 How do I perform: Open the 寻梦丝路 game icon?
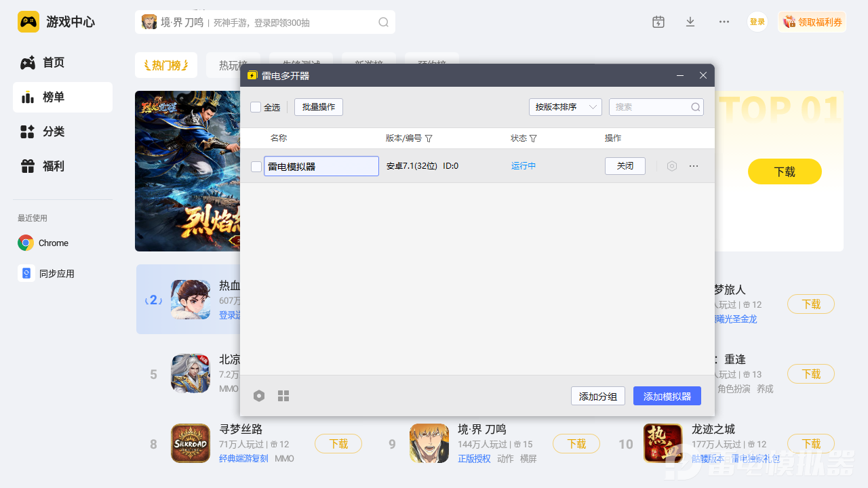(191, 443)
